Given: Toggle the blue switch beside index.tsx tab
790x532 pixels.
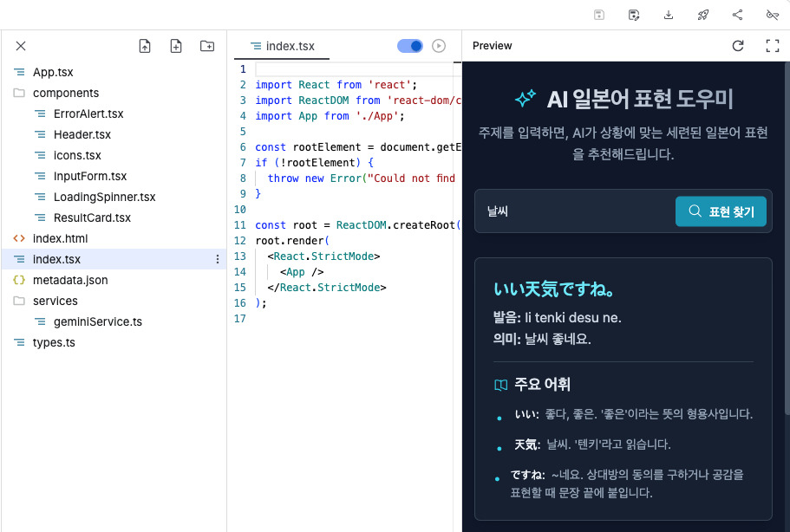Looking at the screenshot, I should pyautogui.click(x=410, y=46).
